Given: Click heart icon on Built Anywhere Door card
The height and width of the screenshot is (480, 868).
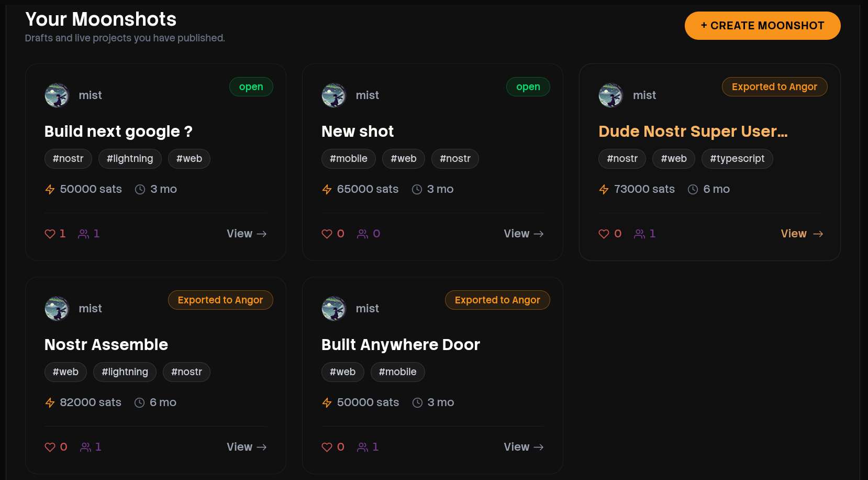Looking at the screenshot, I should point(327,447).
